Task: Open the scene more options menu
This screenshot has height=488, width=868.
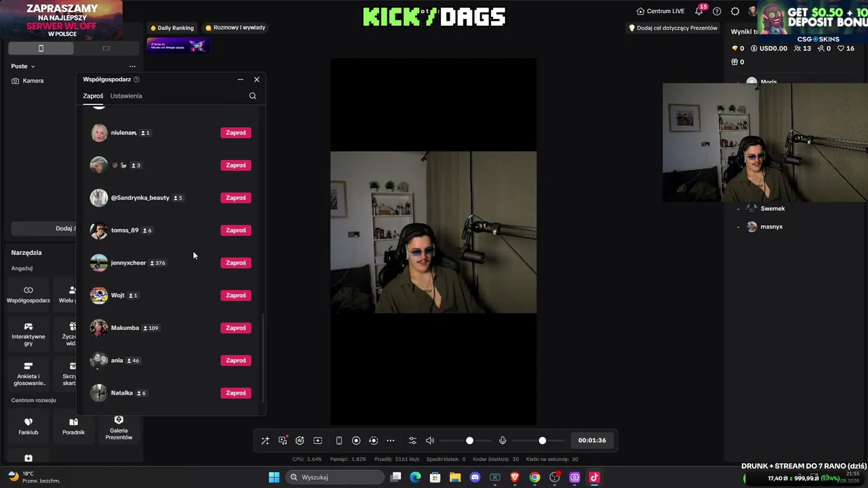Action: coord(132,66)
